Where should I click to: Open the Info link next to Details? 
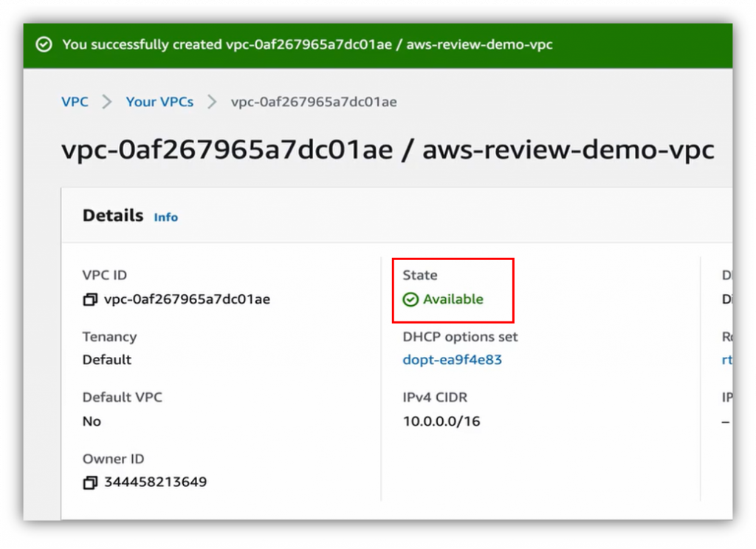[x=166, y=217]
